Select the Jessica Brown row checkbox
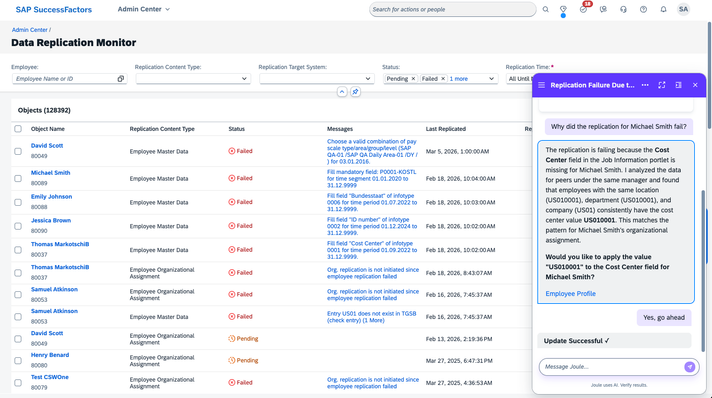 click(18, 226)
